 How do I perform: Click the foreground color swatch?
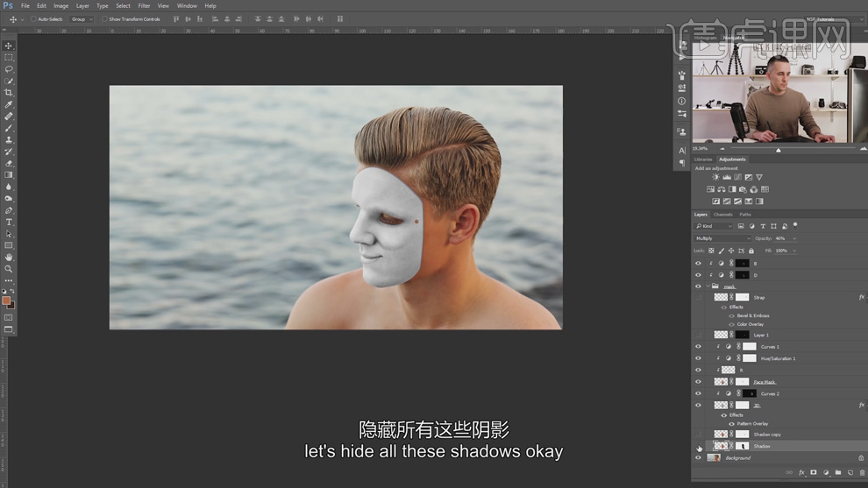(6, 301)
